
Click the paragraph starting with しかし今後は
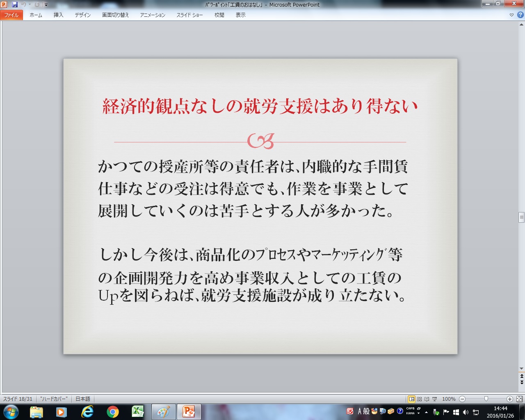tap(252, 275)
